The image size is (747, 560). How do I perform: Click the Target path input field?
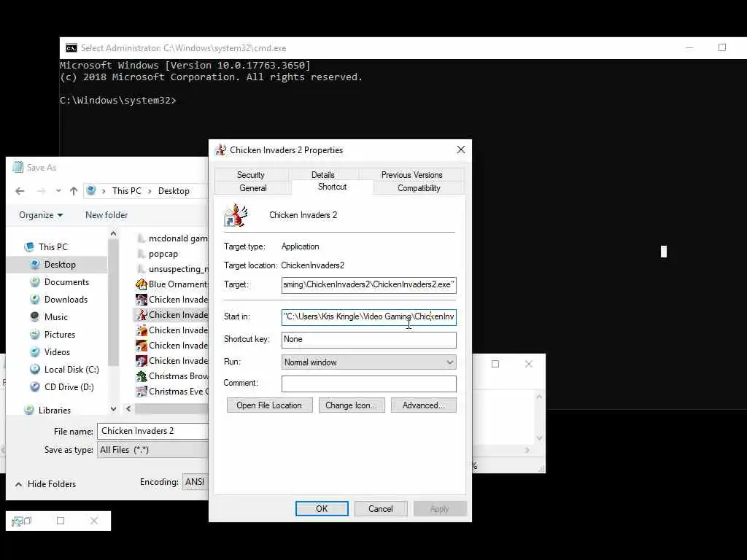pyautogui.click(x=368, y=285)
